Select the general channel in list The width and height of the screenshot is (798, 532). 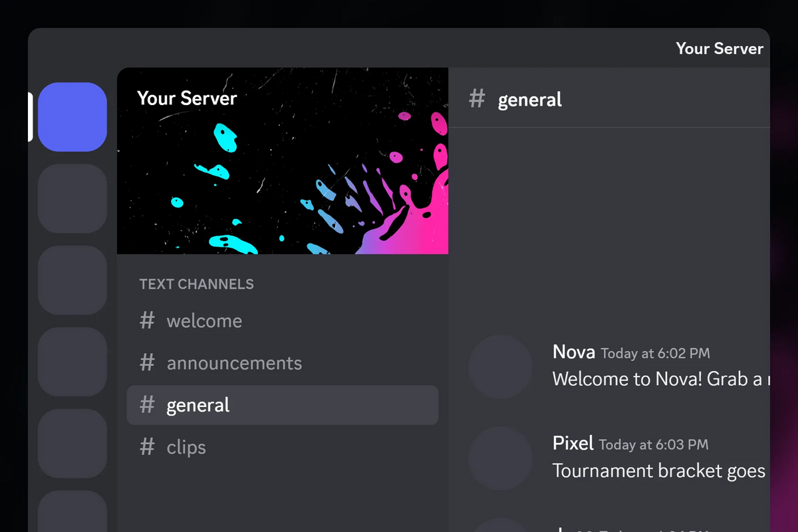[283, 405]
